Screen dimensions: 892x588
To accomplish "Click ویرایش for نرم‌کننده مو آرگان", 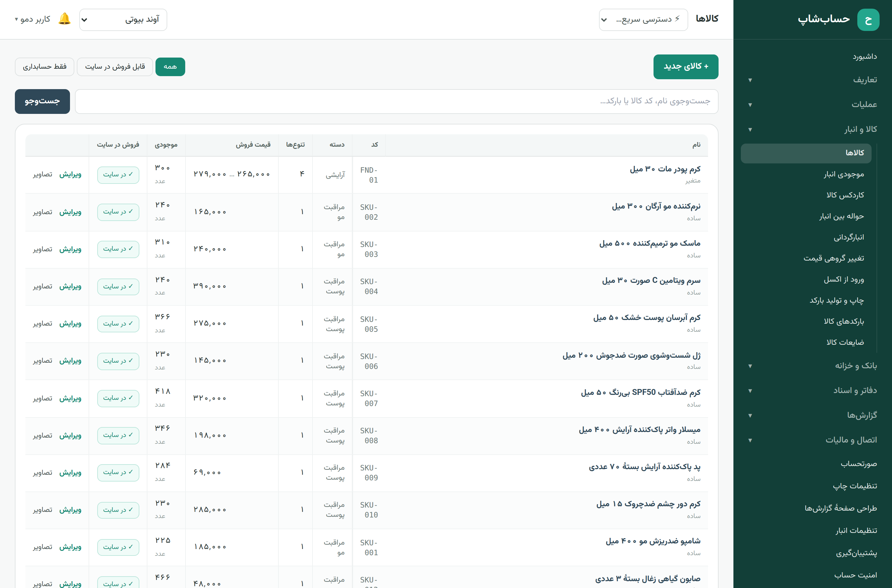I will pos(70,212).
